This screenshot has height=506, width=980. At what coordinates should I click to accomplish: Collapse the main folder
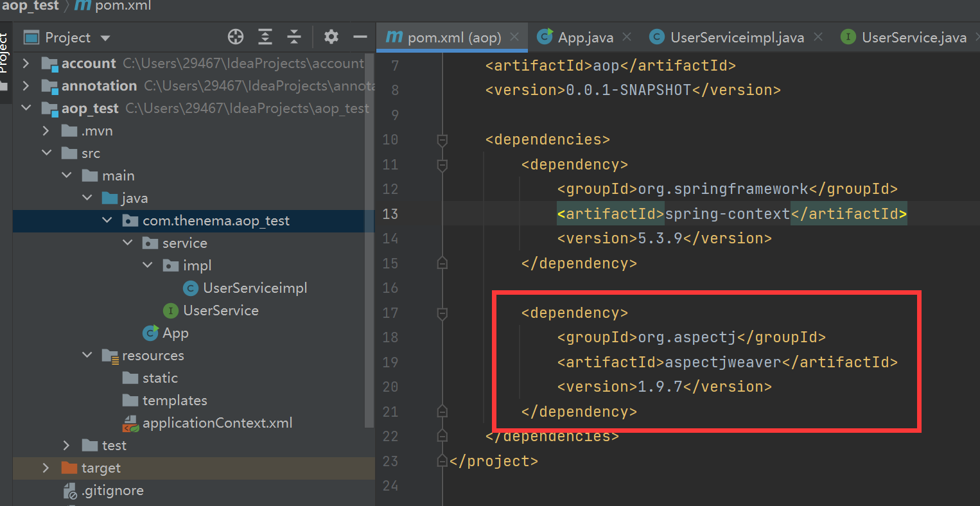(x=67, y=176)
